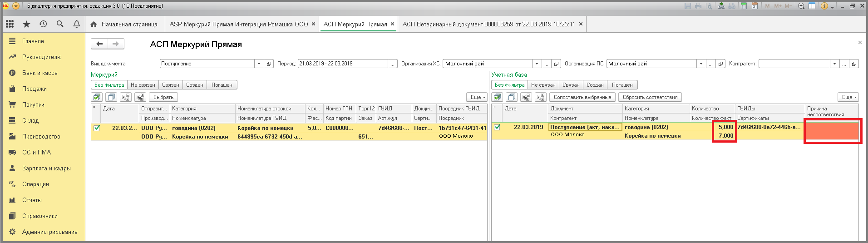Toggle checkbox of Меркурий row 22.03.2
The image size is (868, 243).
point(97,128)
